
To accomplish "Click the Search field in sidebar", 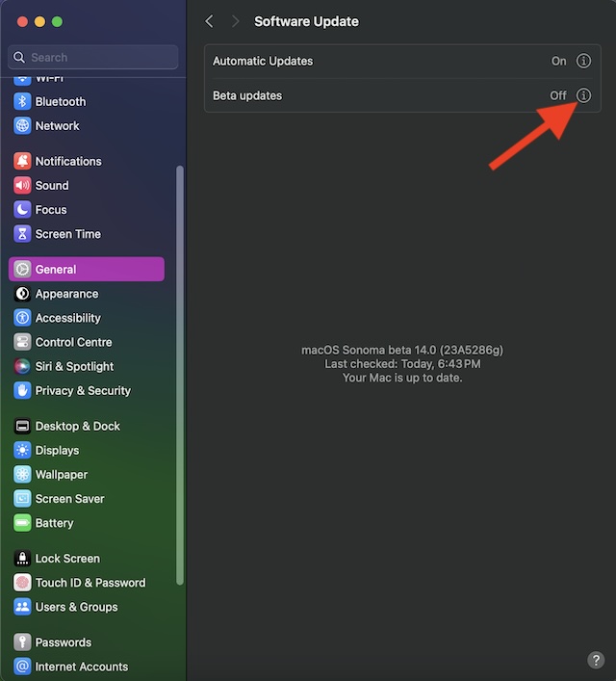I will tap(93, 57).
